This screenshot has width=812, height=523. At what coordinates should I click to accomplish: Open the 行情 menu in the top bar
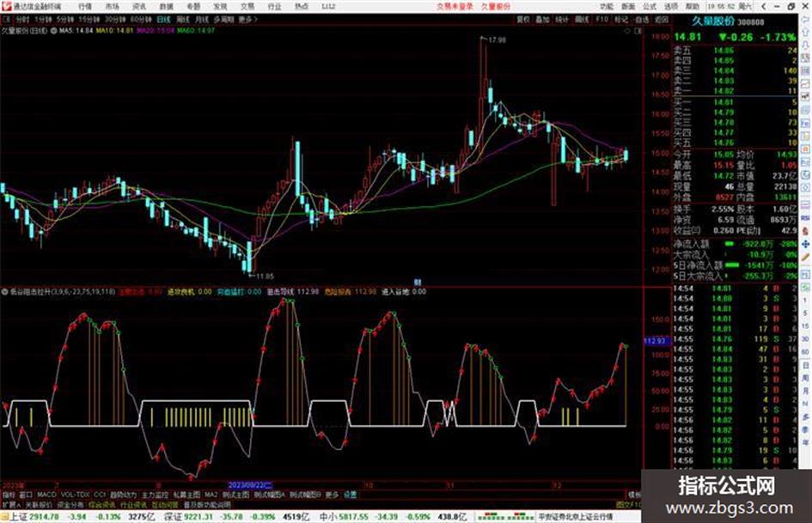pyautogui.click(x=85, y=7)
